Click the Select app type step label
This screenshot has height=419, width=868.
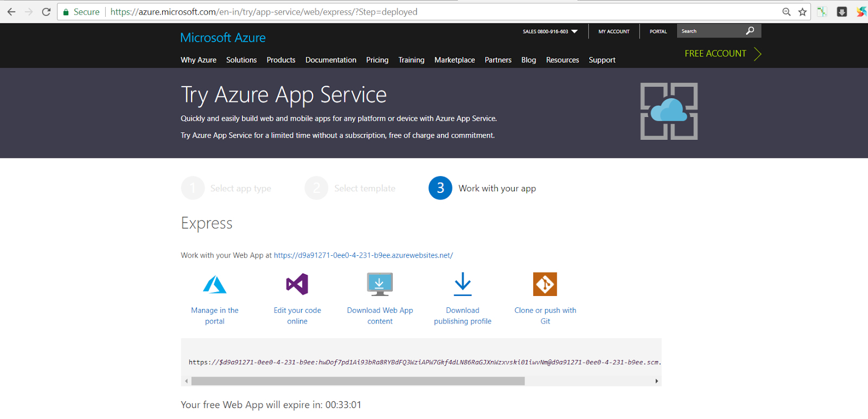(x=241, y=189)
